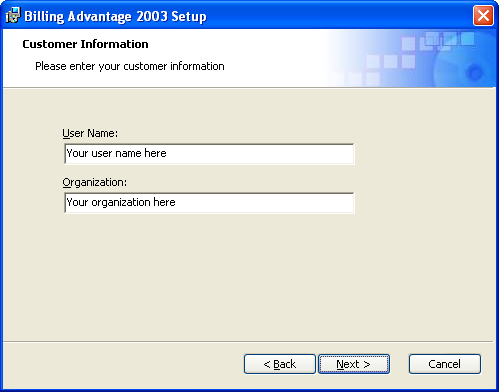Image resolution: width=499 pixels, height=392 pixels.
Task: Click the installer icon in title bar
Action: [x=13, y=15]
